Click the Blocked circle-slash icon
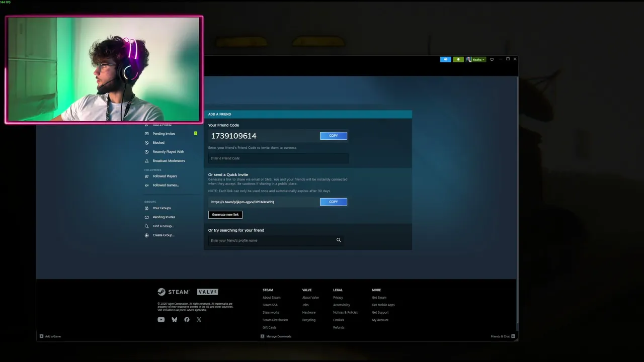The height and width of the screenshot is (362, 644). [147, 143]
